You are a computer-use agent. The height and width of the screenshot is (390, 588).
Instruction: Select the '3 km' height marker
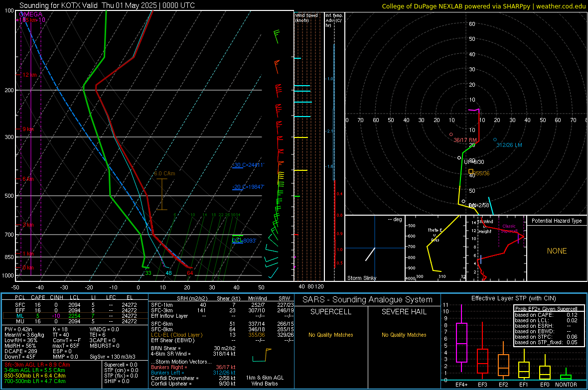[28, 225]
